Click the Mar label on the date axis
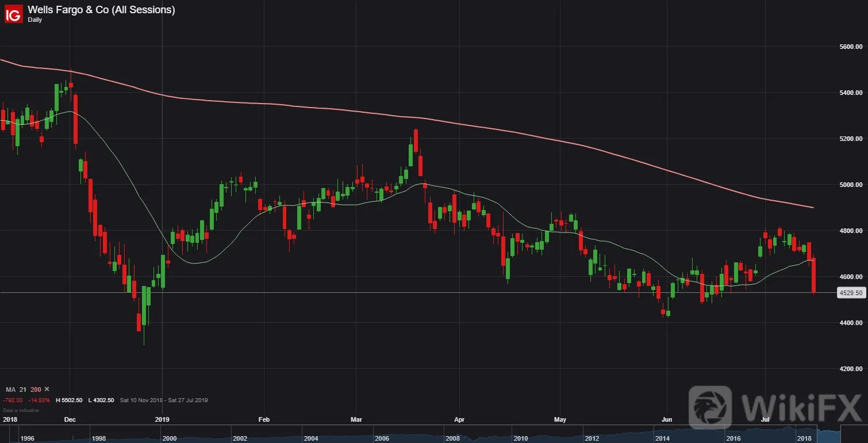This screenshot has height=443, width=868. (x=356, y=419)
